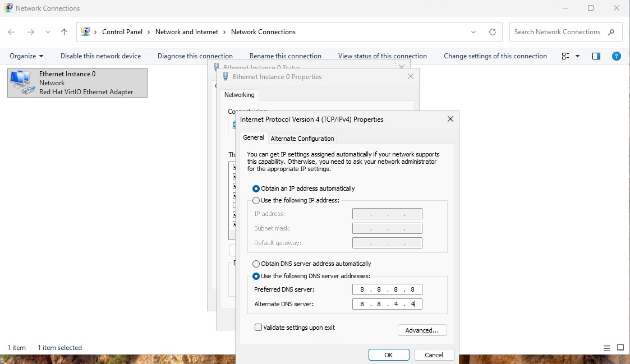Image resolution: width=630 pixels, height=364 pixels.
Task: Click the Preferred DNS server field
Action: point(387,289)
